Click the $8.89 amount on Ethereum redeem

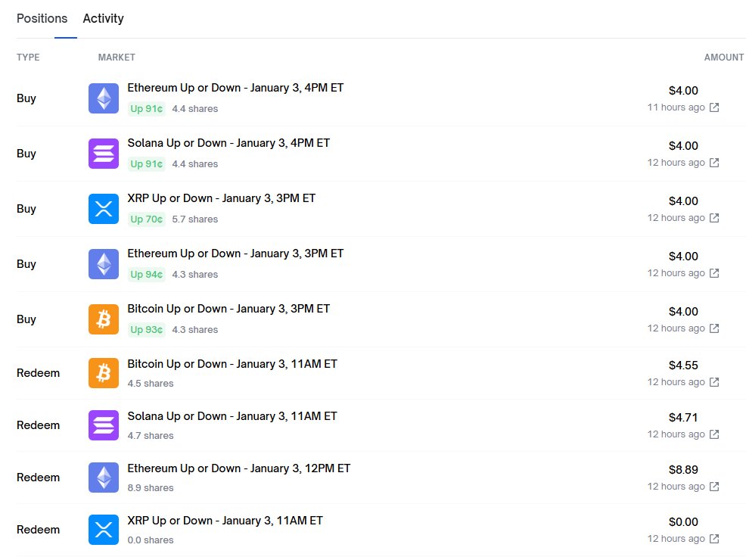point(683,470)
